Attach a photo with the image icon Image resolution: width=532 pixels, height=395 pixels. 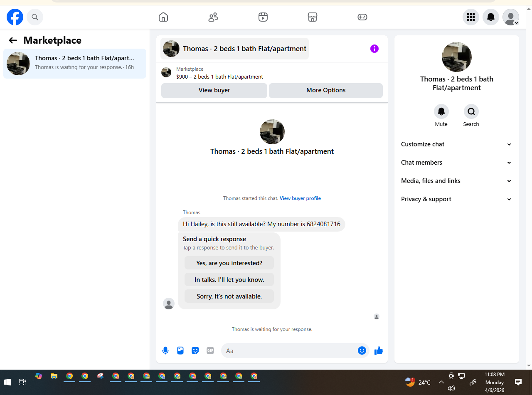click(180, 351)
